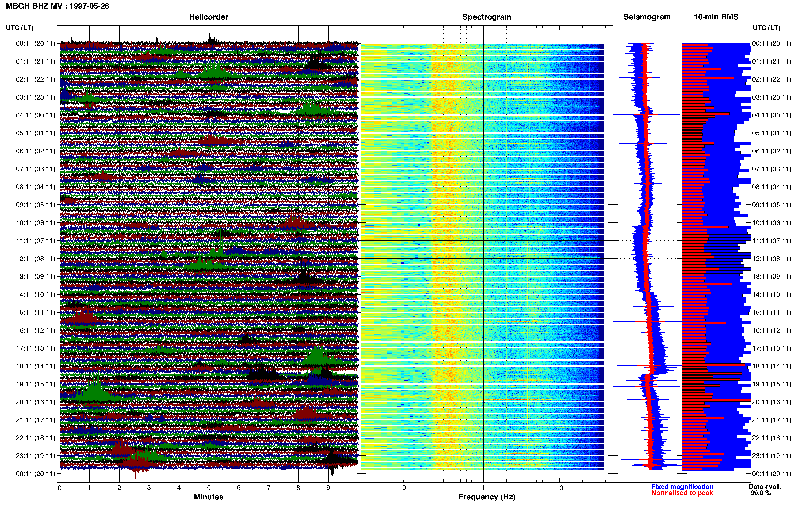812x508 pixels.
Task: Click the 'Fixed magnification' legend text
Action: 682,487
